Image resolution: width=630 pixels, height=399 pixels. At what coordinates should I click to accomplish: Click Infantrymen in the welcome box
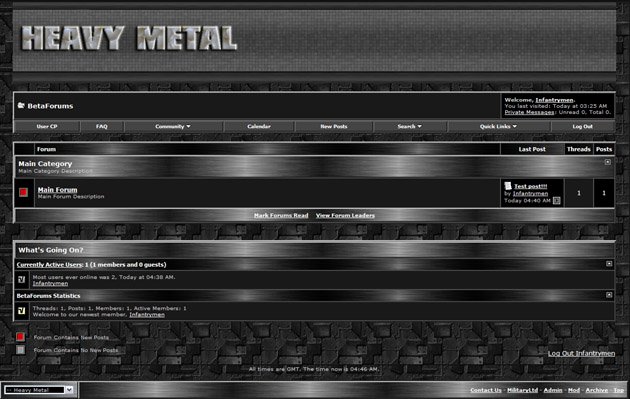554,100
